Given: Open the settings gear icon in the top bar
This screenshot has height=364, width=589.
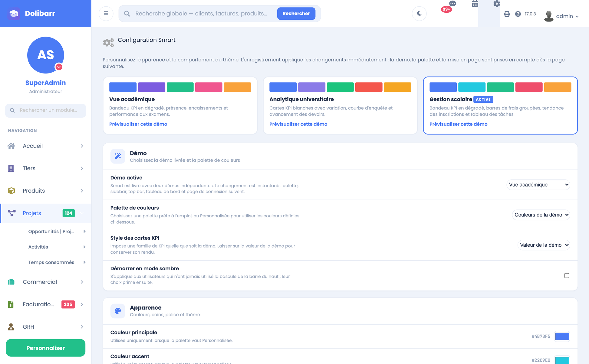Looking at the screenshot, I should (497, 4).
